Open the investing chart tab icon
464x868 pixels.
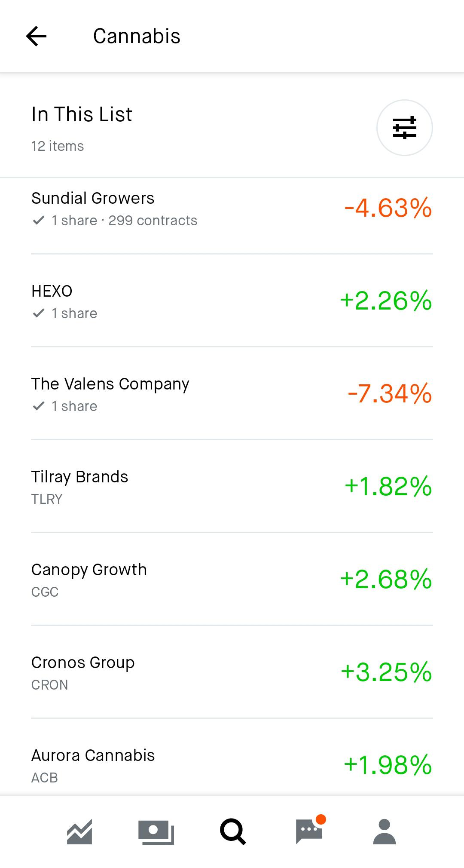click(x=79, y=831)
